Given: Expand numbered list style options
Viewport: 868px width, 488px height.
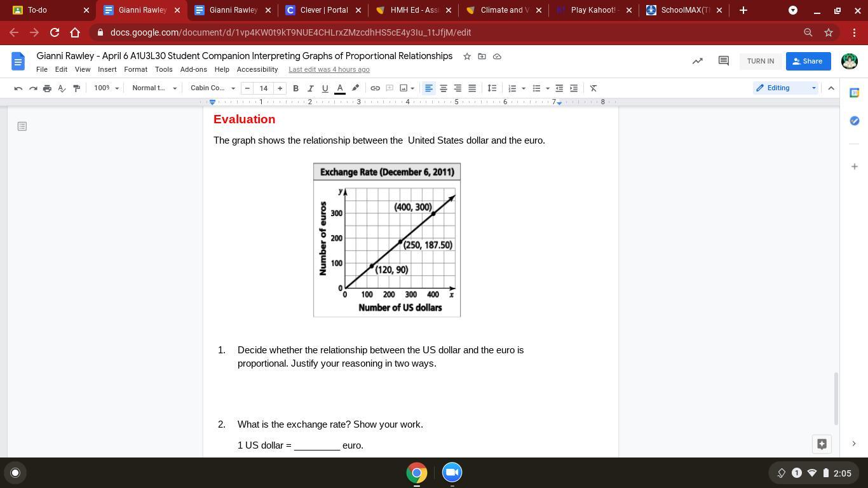Looking at the screenshot, I should point(524,88).
